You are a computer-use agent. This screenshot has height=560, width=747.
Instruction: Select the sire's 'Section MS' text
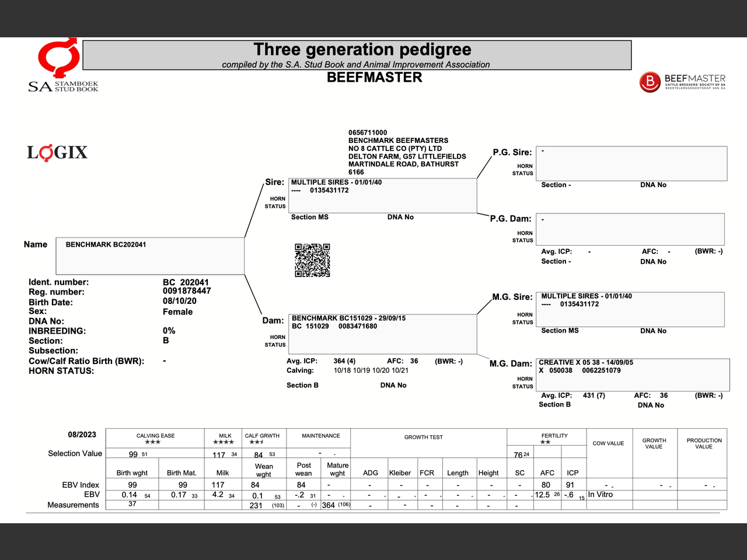tap(310, 218)
